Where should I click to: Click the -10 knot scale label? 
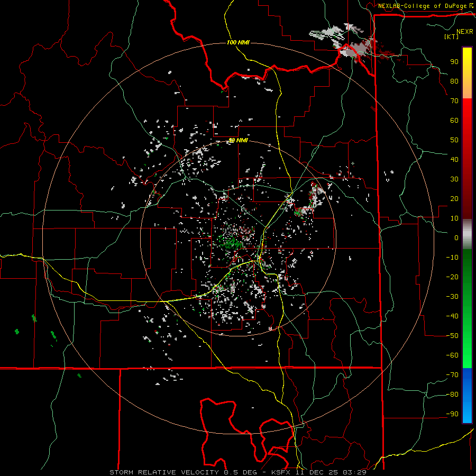click(452, 258)
